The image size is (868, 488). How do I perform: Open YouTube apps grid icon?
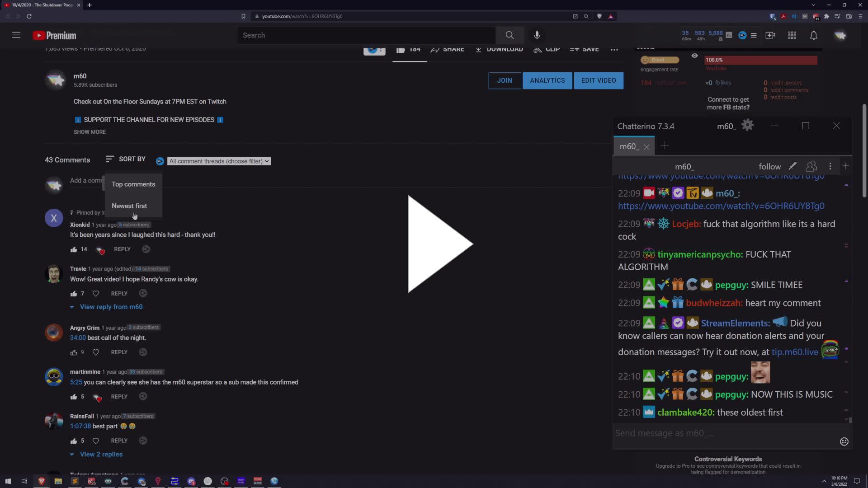click(792, 35)
